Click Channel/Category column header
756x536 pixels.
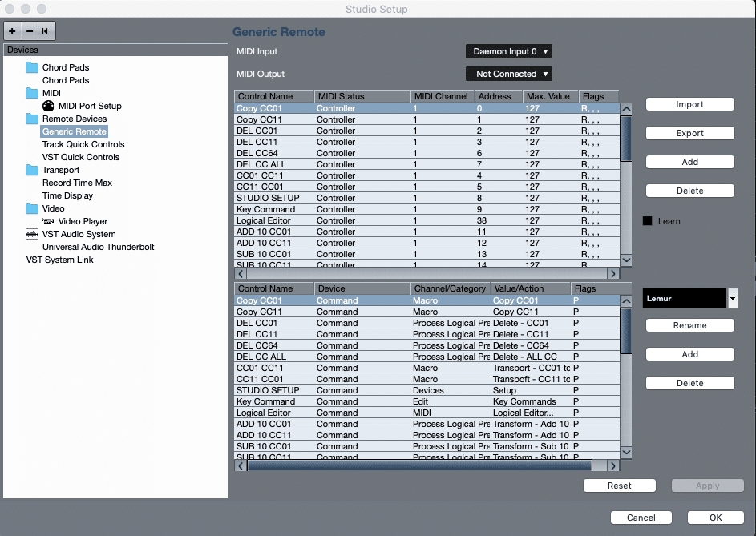[x=451, y=288]
